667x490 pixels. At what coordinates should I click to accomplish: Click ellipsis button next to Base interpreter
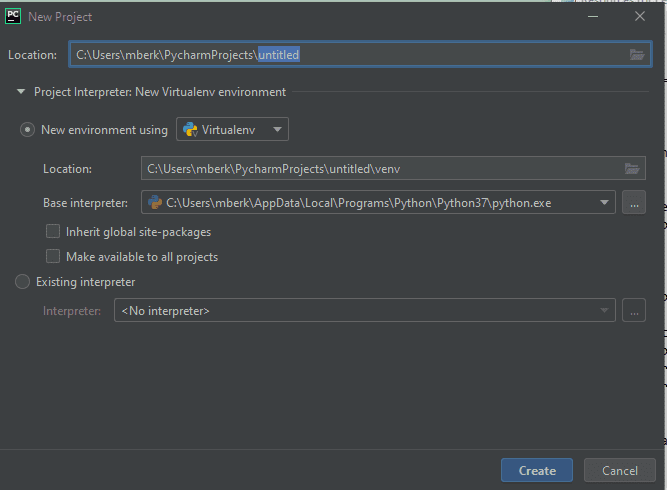[633, 203]
